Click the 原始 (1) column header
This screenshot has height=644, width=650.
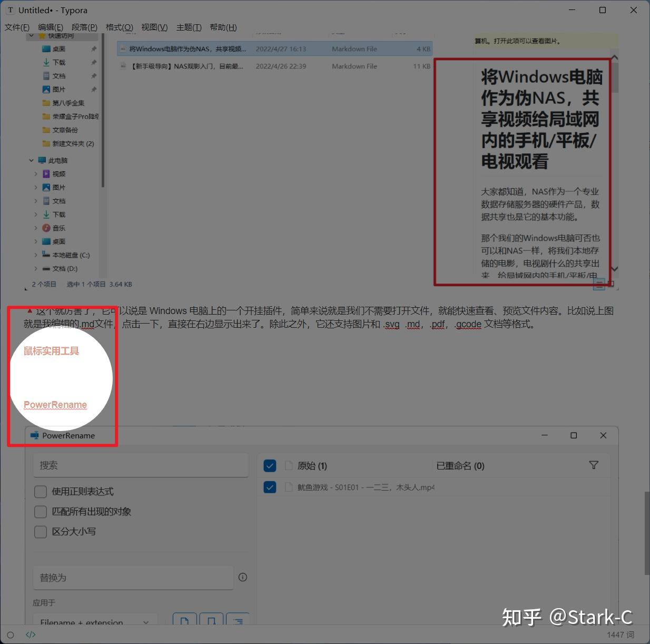point(312,466)
